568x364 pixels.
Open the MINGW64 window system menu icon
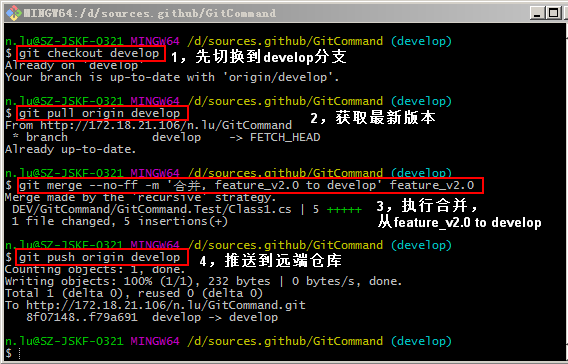13,13
